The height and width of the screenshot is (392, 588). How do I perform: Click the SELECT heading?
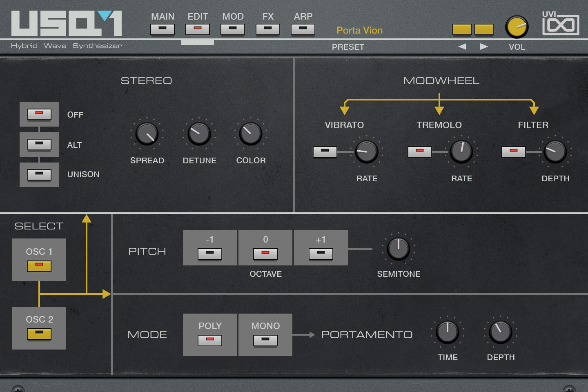click(39, 226)
